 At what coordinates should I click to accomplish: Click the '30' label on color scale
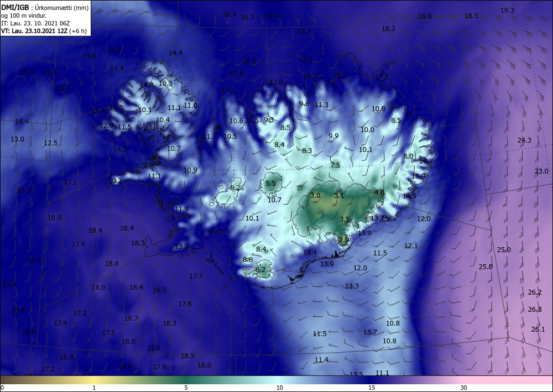coord(464,388)
